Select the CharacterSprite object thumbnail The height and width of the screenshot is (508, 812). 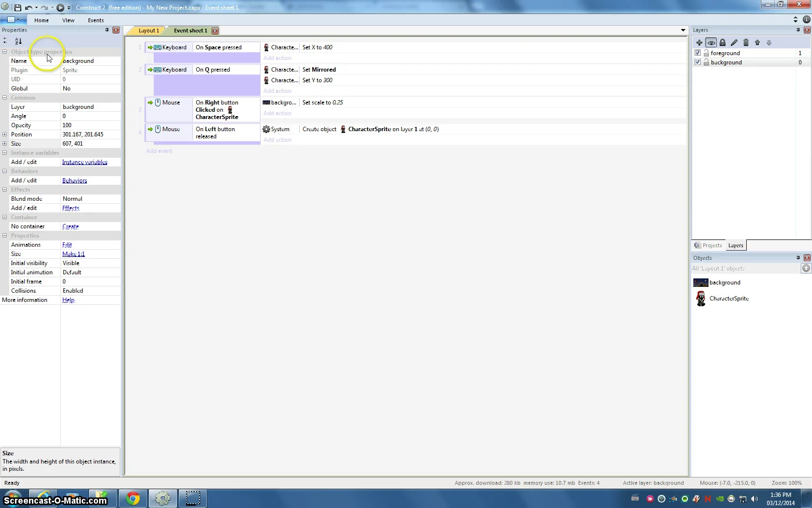pyautogui.click(x=700, y=299)
